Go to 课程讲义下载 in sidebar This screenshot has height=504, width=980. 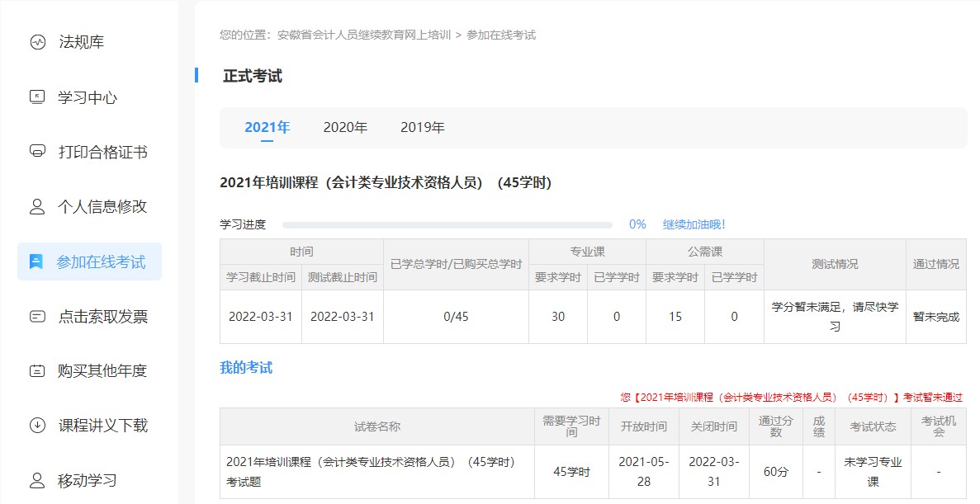tap(102, 426)
